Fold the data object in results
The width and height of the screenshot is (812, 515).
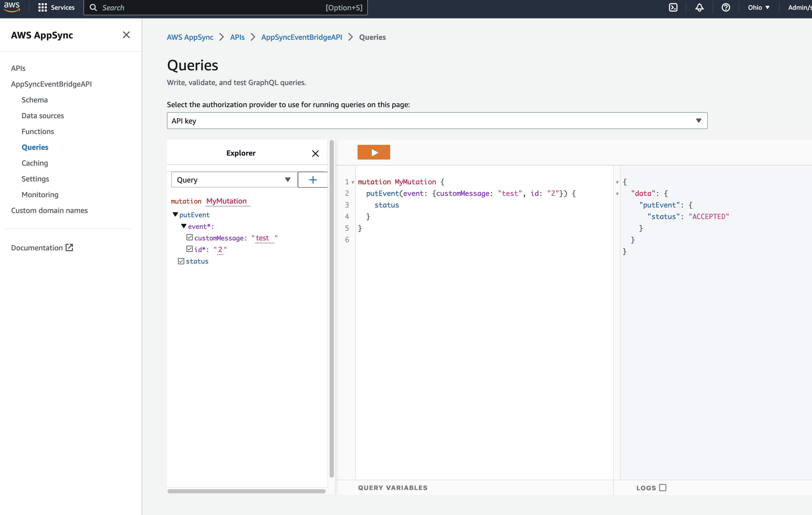(617, 194)
